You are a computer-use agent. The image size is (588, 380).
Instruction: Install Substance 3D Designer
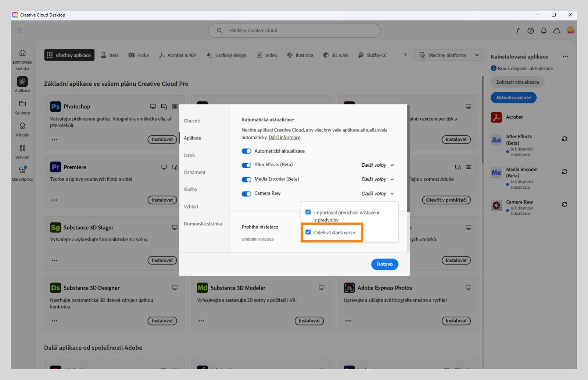tap(162, 321)
